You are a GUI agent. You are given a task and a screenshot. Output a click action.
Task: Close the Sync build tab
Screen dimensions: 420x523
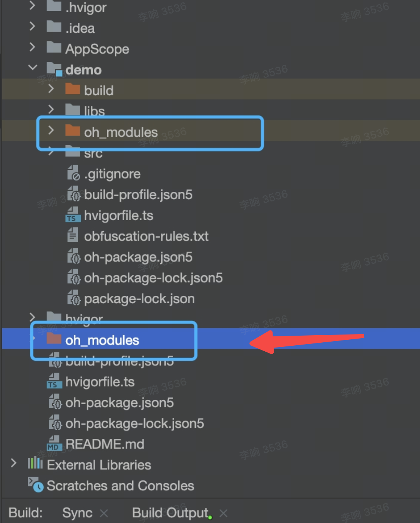(x=104, y=513)
